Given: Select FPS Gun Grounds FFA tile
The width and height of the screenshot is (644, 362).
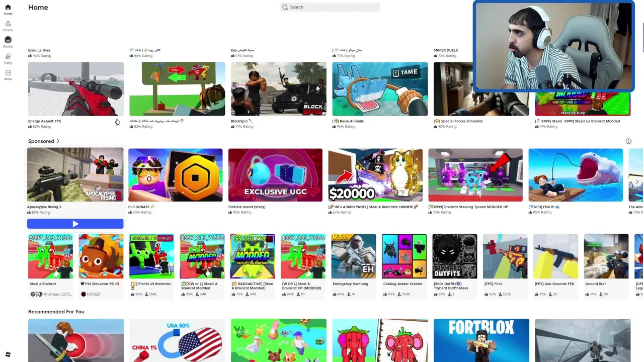Looking at the screenshot, I should [555, 256].
